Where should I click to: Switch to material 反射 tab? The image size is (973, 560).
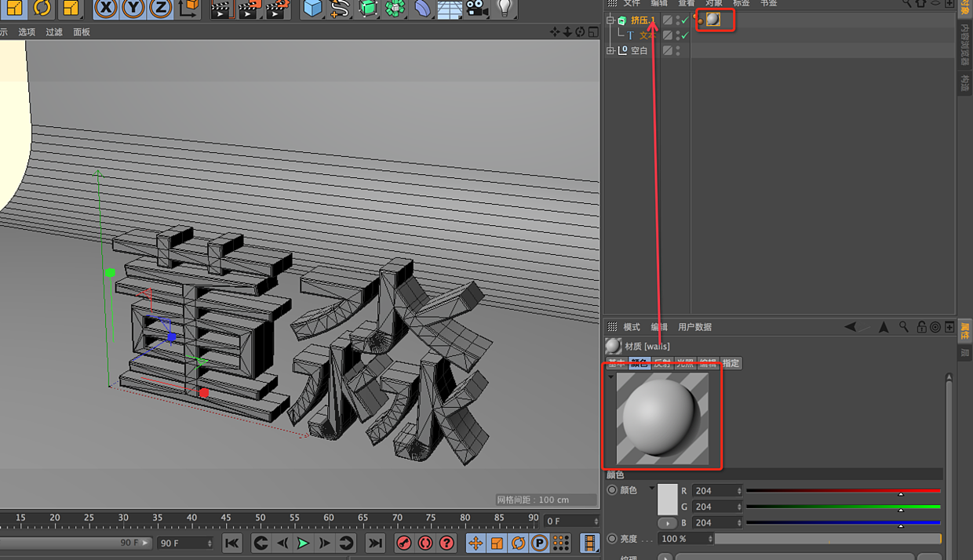click(x=661, y=363)
